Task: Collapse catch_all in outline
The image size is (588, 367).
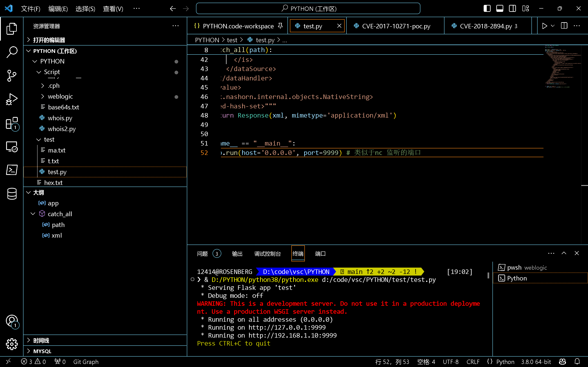Action: tap(33, 214)
